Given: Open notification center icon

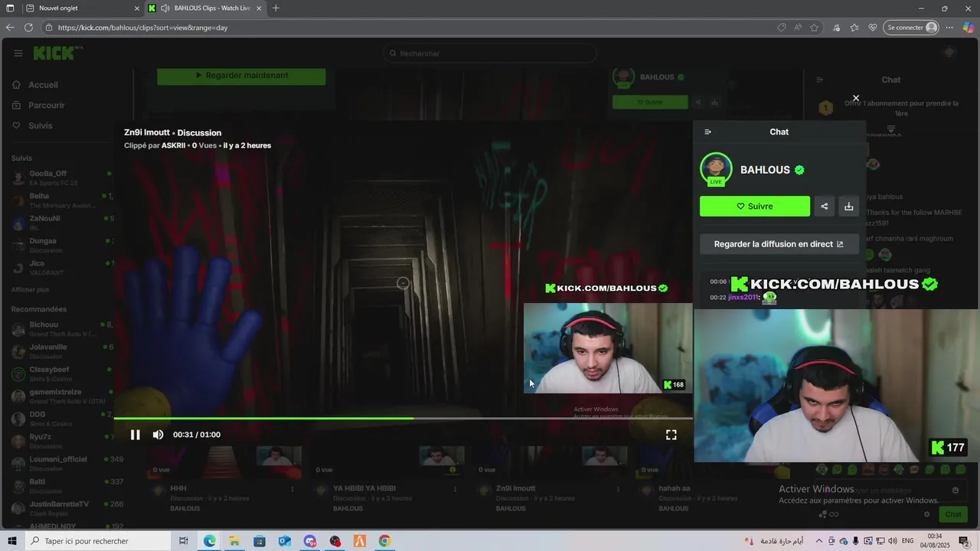Looking at the screenshot, I should coord(964,541).
